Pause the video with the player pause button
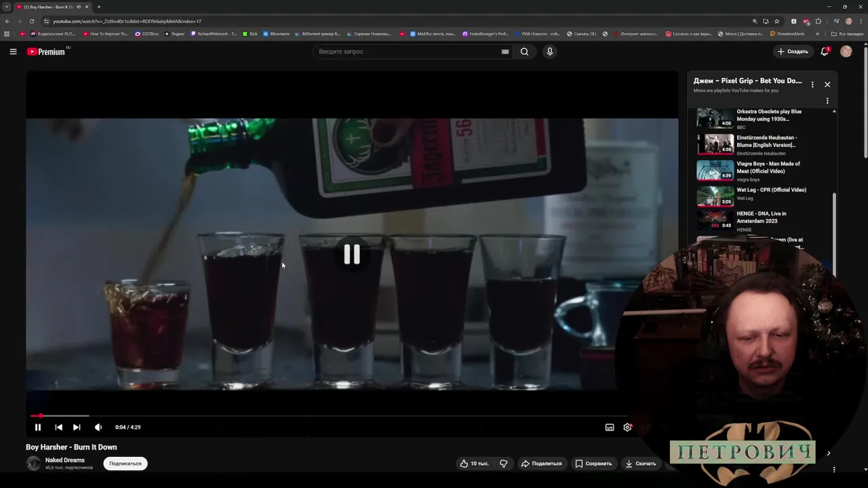 click(x=38, y=427)
